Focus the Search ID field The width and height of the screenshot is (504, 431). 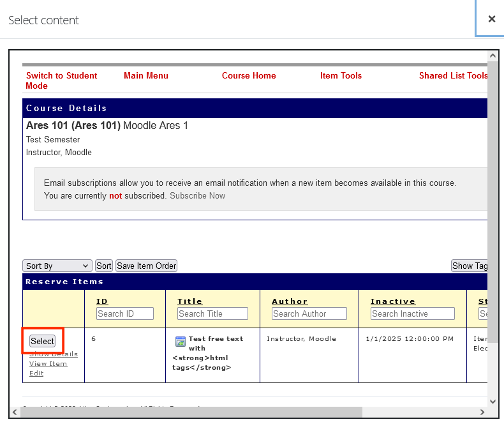click(x=125, y=314)
